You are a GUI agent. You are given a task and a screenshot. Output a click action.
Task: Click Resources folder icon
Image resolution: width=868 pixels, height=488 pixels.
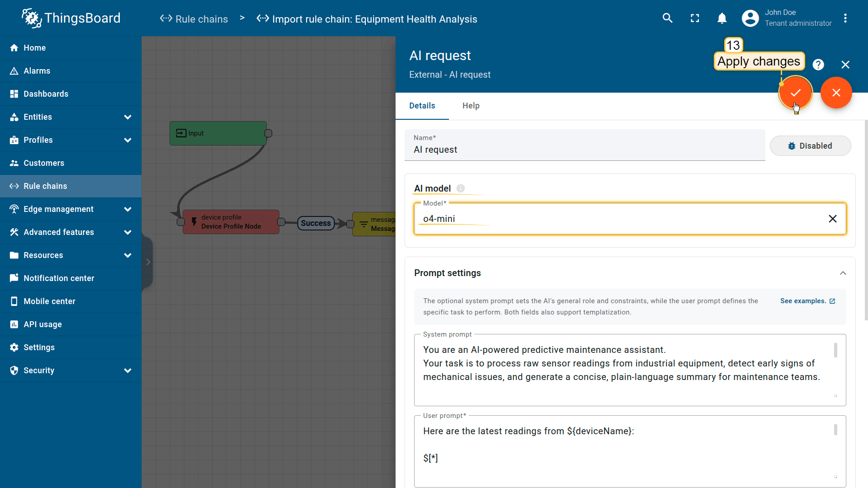tap(14, 255)
